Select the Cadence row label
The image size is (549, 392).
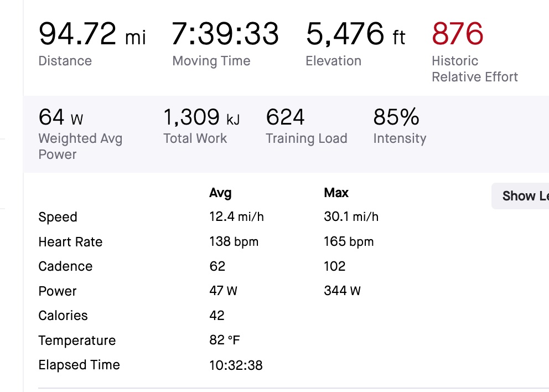[x=65, y=266]
